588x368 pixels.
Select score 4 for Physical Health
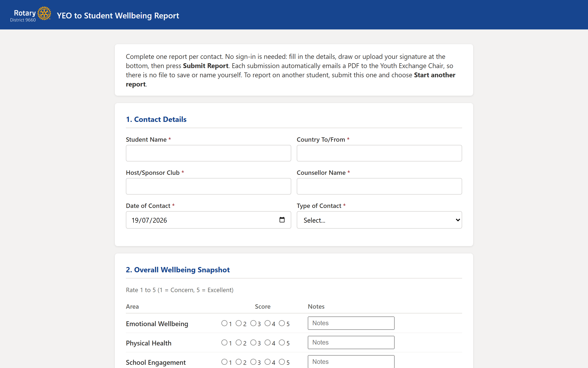click(268, 342)
